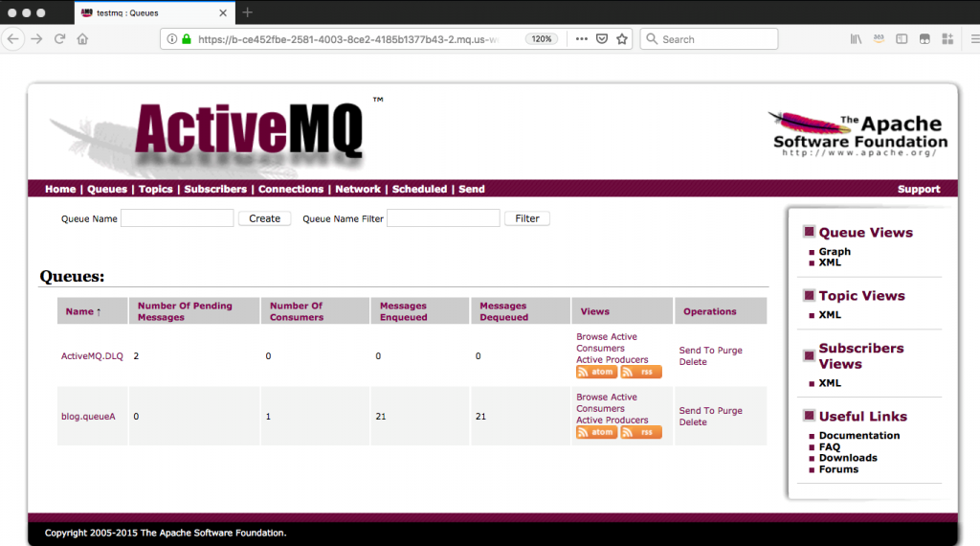The image size is (980, 546).
Task: Open atom feed for blog.queueA
Action: [x=596, y=432]
